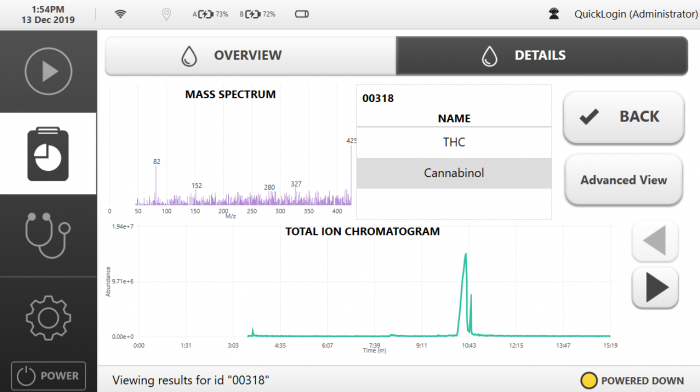Viewport: 700px width, 392px height.
Task: Select the DETAILS tab
Action: coord(542,56)
